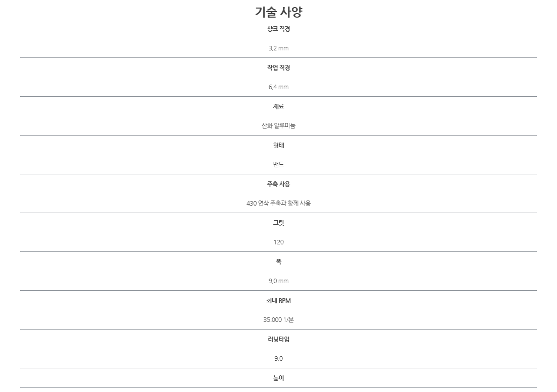The image size is (557, 392).
Task: Select the 최대 RPM label
Action: pos(278,300)
